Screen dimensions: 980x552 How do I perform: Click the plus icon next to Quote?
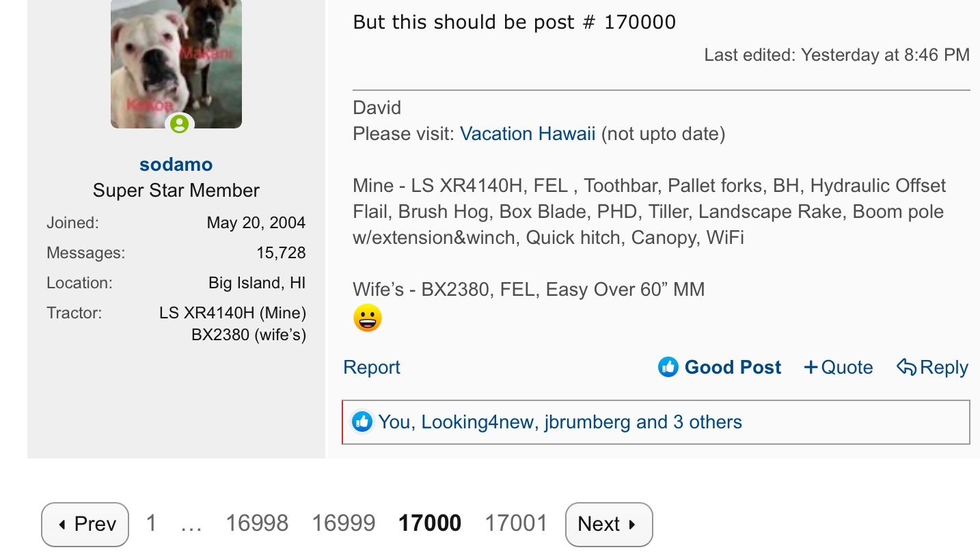point(811,367)
